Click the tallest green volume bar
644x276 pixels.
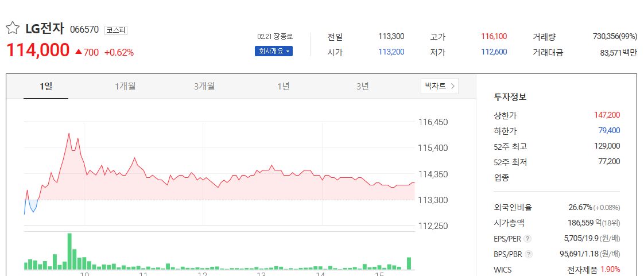pos(69,251)
